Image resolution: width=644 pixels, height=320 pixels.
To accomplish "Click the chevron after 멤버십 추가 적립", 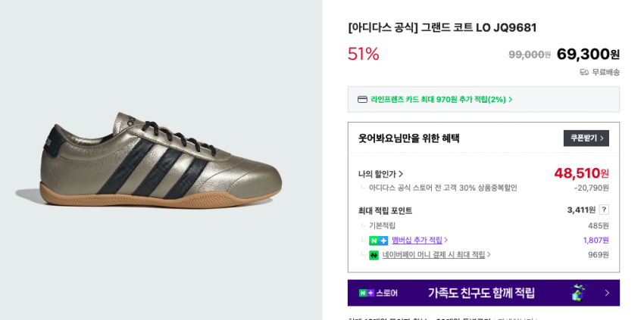I will (445, 240).
